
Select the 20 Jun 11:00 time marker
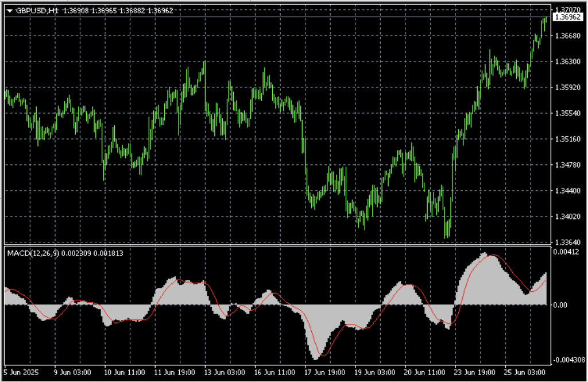424,371
